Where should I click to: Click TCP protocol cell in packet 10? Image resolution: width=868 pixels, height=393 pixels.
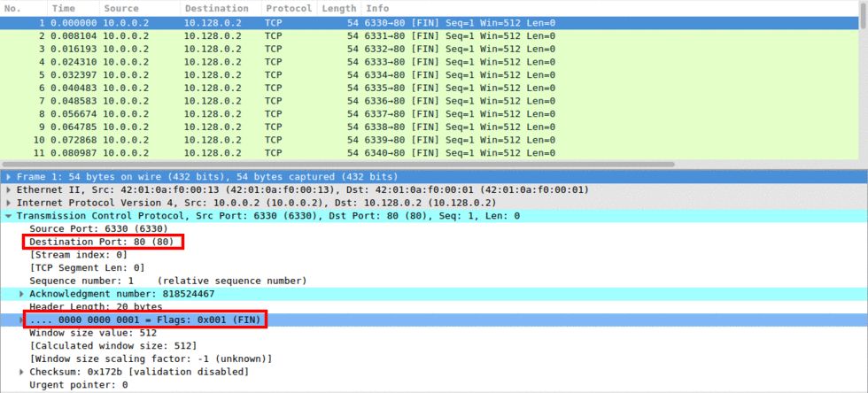pyautogui.click(x=274, y=140)
